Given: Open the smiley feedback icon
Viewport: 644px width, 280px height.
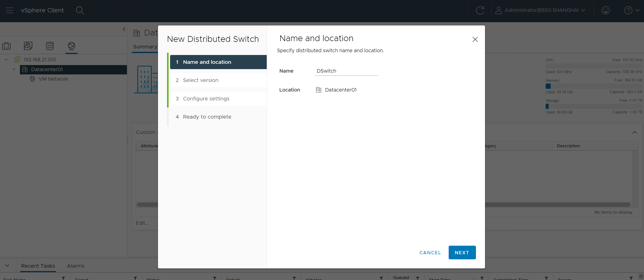Looking at the screenshot, I should click(x=605, y=10).
